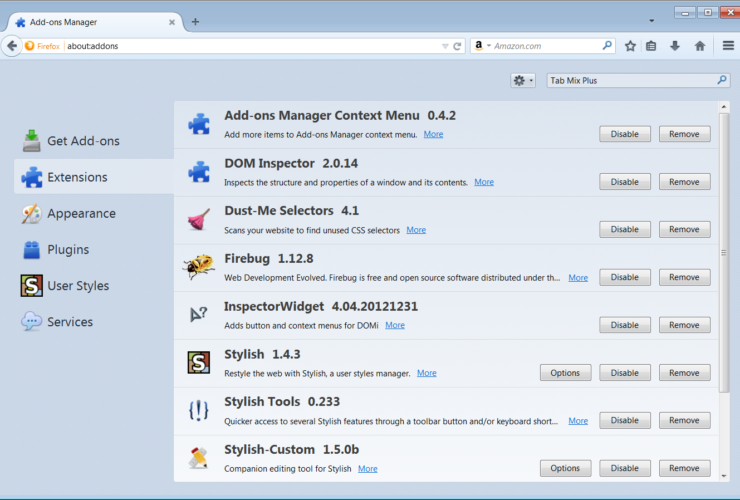
Task: Open Options for Stylish-Custom
Action: click(x=565, y=468)
